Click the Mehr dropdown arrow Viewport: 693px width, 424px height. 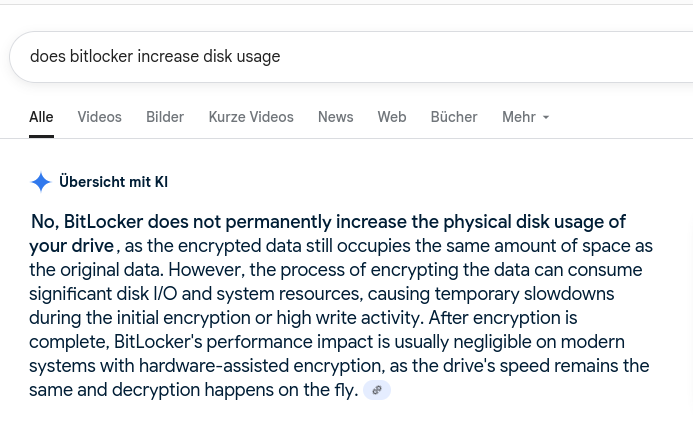pyautogui.click(x=546, y=118)
